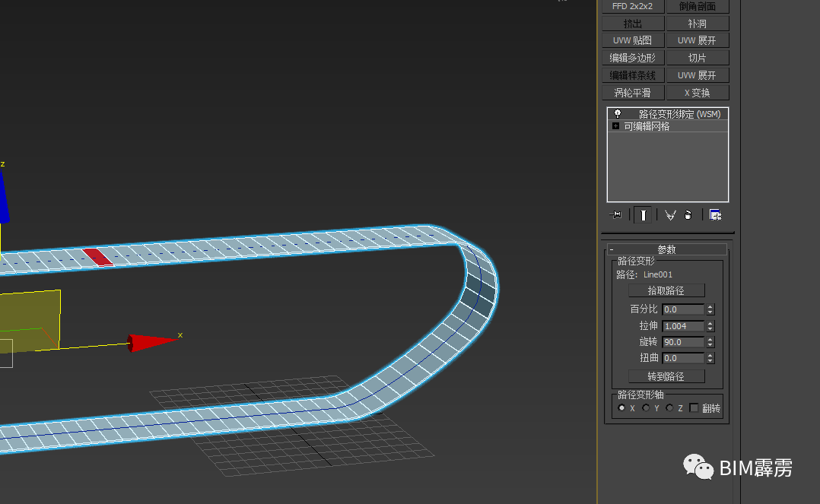Expand the 可编辑网格 stack entry
This screenshot has width=820, height=504.
pos(616,126)
